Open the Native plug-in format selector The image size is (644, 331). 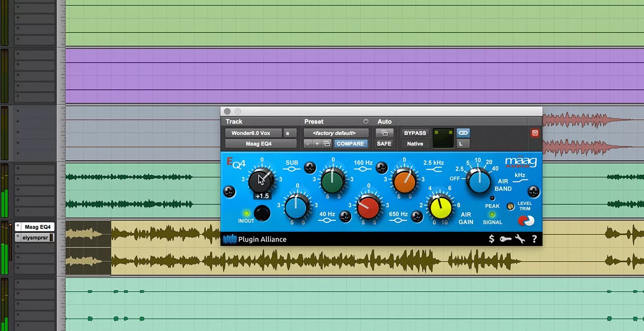[x=415, y=144]
